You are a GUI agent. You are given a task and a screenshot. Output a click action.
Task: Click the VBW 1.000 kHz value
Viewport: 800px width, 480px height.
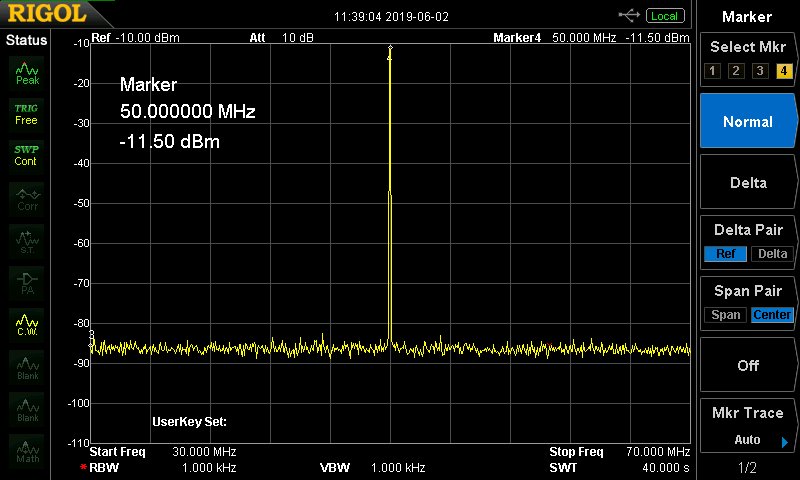pyautogui.click(x=398, y=468)
